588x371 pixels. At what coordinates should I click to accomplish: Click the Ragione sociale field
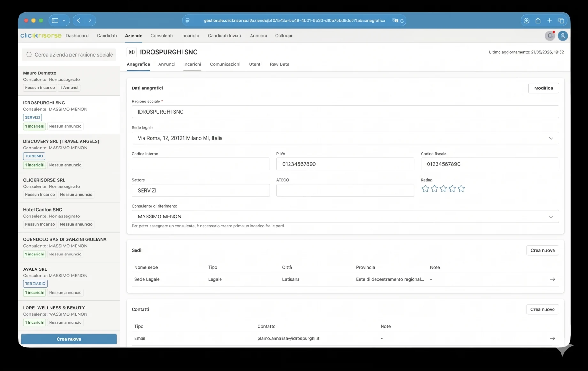(345, 112)
